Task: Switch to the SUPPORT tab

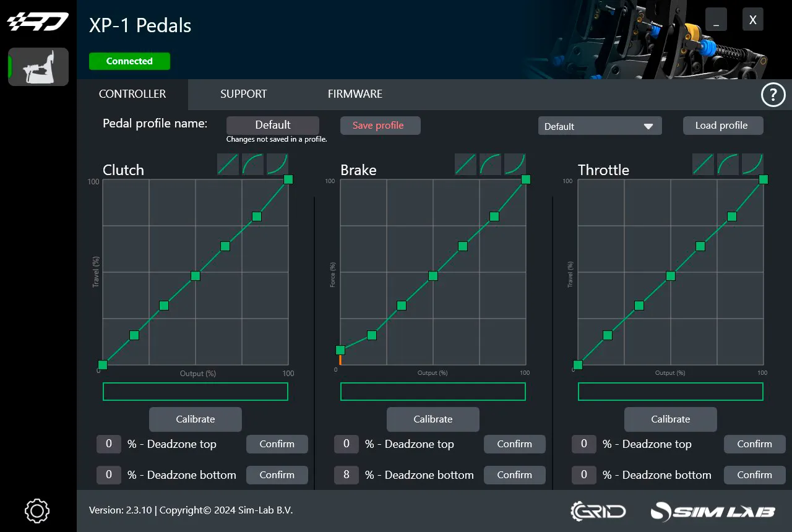Action: point(243,94)
